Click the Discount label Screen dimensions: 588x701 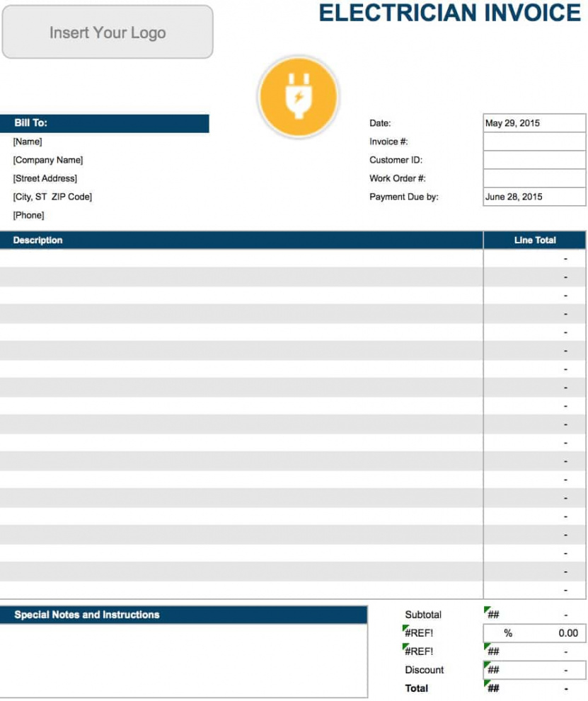(x=425, y=670)
